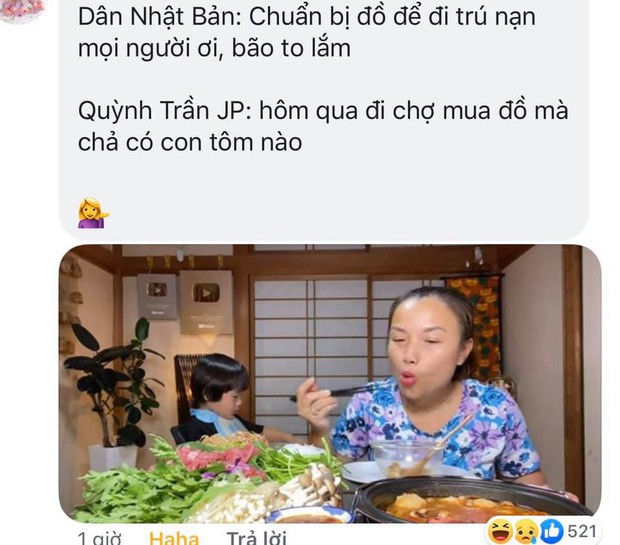Click the potted rubber plant in photo
The width and height of the screenshot is (620, 545).
113,394
